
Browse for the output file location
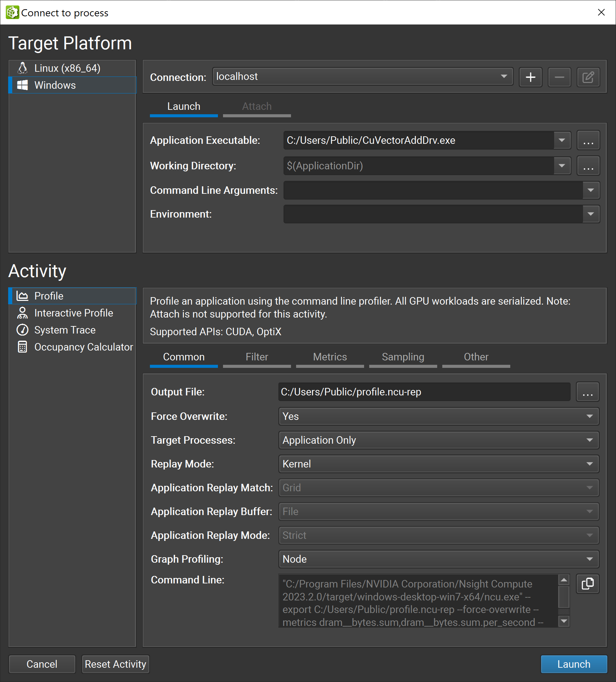click(587, 392)
